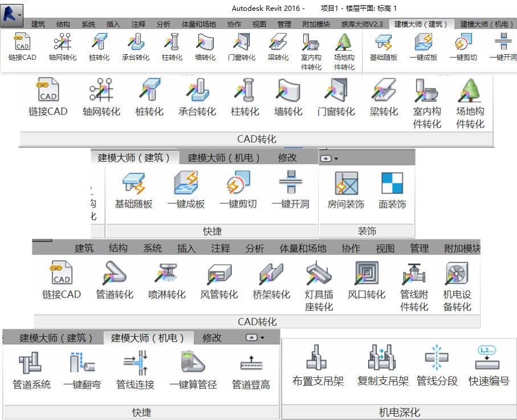Click the 装饰 panel title
The height and width of the screenshot is (420, 517).
[x=367, y=231]
